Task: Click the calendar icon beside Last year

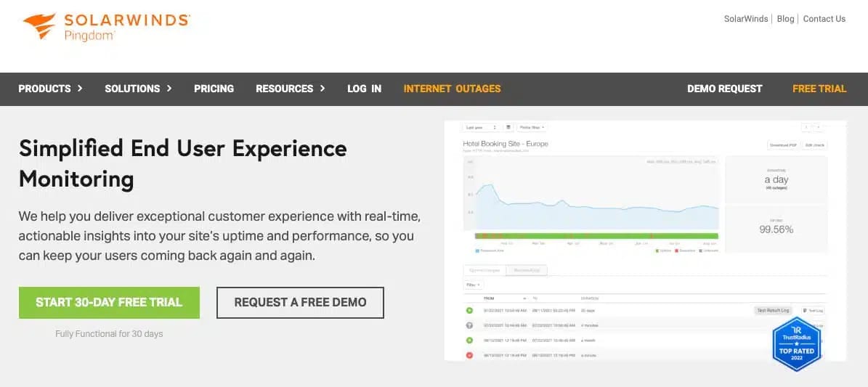Action: [x=508, y=127]
